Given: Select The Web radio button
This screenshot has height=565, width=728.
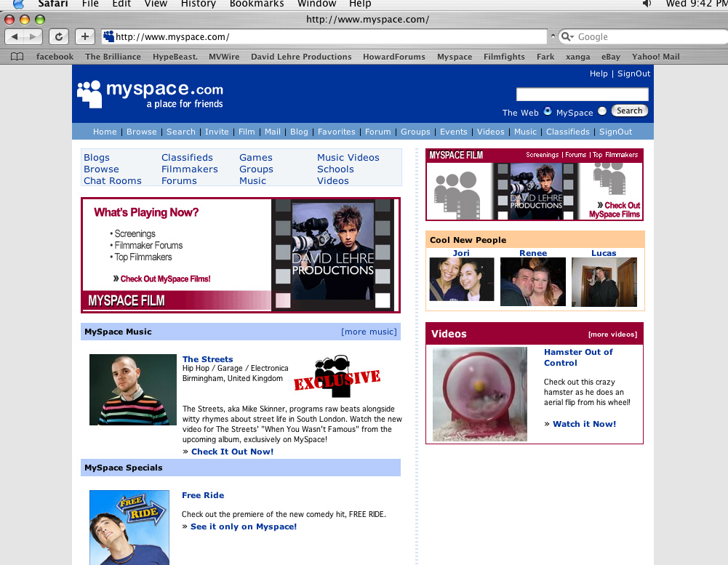Looking at the screenshot, I should click(x=548, y=111).
